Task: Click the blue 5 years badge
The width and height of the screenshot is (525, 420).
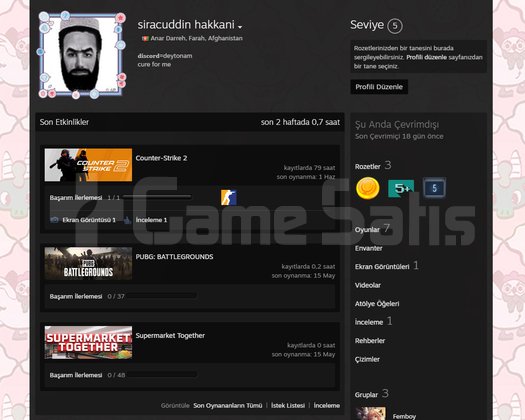Action: click(434, 188)
